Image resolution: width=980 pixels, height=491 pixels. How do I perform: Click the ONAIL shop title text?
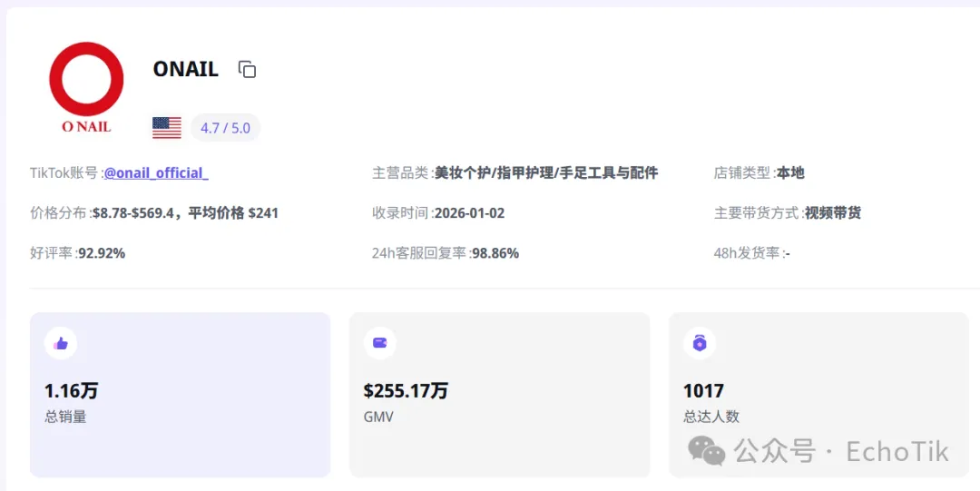click(x=186, y=69)
